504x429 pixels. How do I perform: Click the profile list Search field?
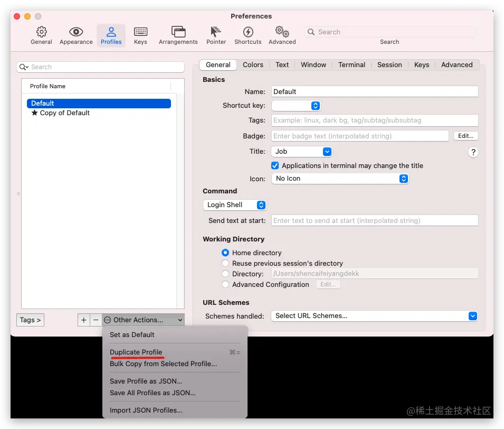point(101,67)
